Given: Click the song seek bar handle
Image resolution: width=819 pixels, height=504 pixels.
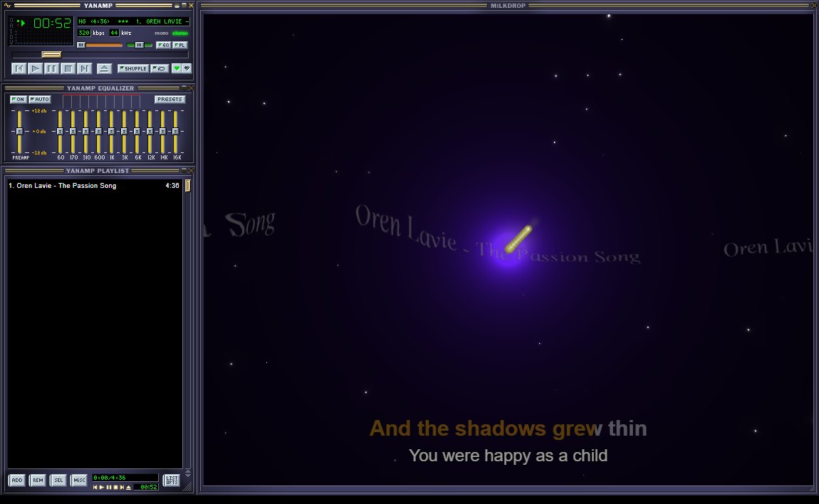Looking at the screenshot, I should point(51,54).
